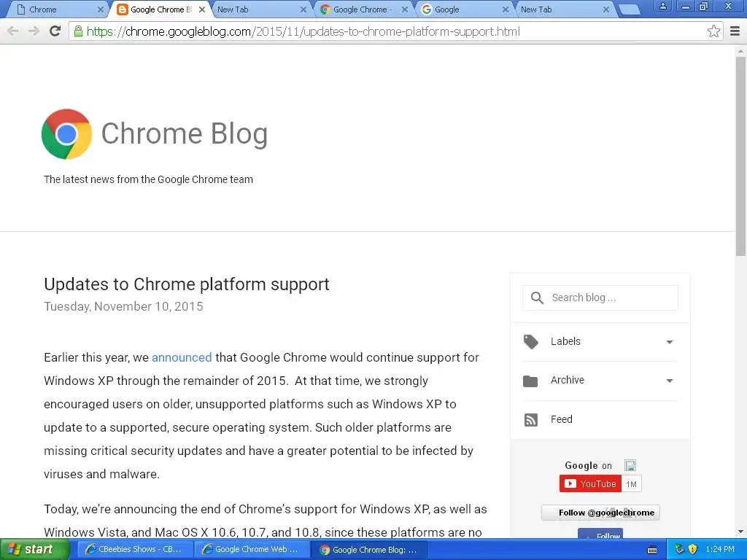Screen dimensions: 747x560
Task: Open Google Chrome Web taskbar window
Action: 252,550
